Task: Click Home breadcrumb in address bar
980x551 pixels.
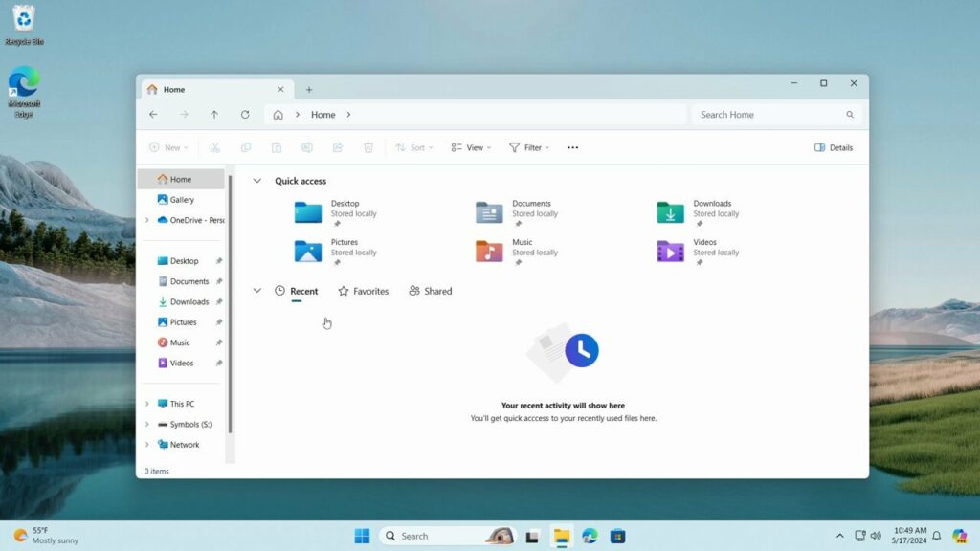Action: (323, 115)
